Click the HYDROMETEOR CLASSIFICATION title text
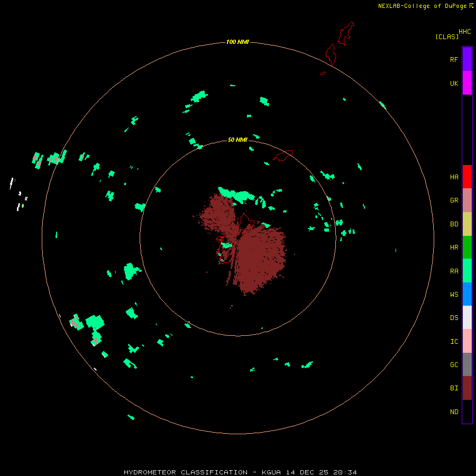Viewport: 476px width, 476px height. click(186, 472)
